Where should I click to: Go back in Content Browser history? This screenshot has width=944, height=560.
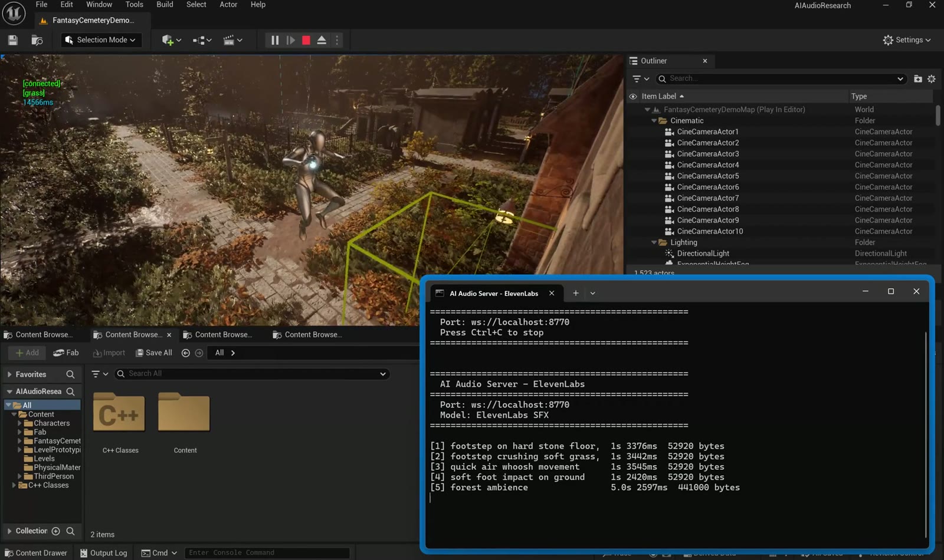(x=186, y=353)
